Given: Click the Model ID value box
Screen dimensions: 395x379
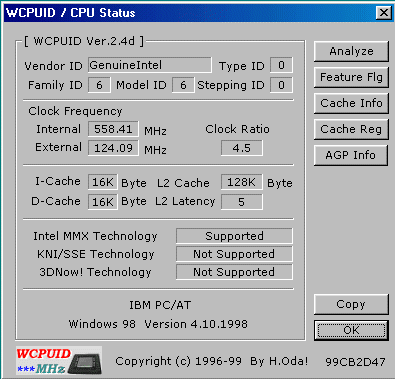Looking at the screenshot, I should (x=183, y=85).
